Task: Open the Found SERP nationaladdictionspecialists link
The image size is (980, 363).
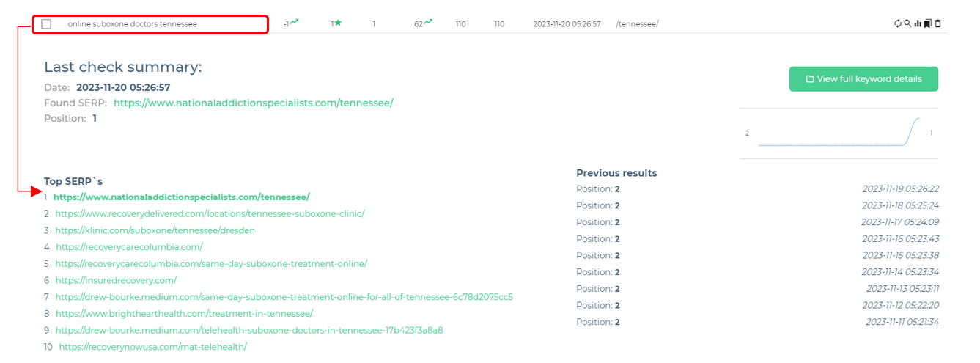Action: 253,103
